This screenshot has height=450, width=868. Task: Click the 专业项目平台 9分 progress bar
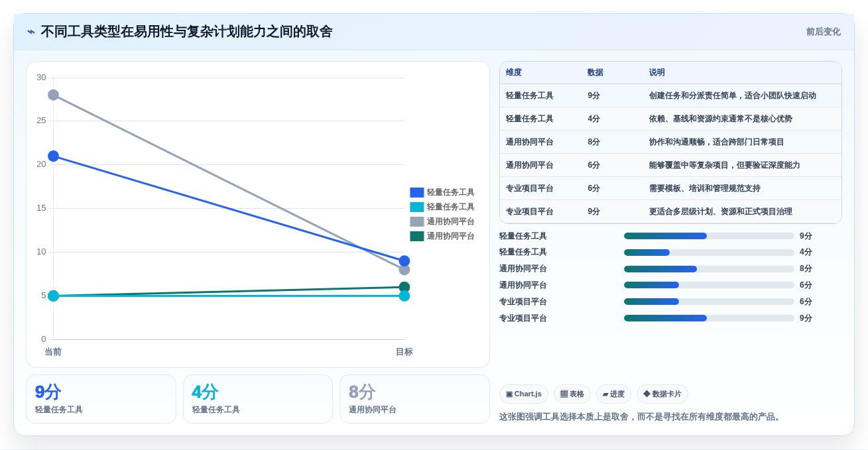(x=709, y=318)
